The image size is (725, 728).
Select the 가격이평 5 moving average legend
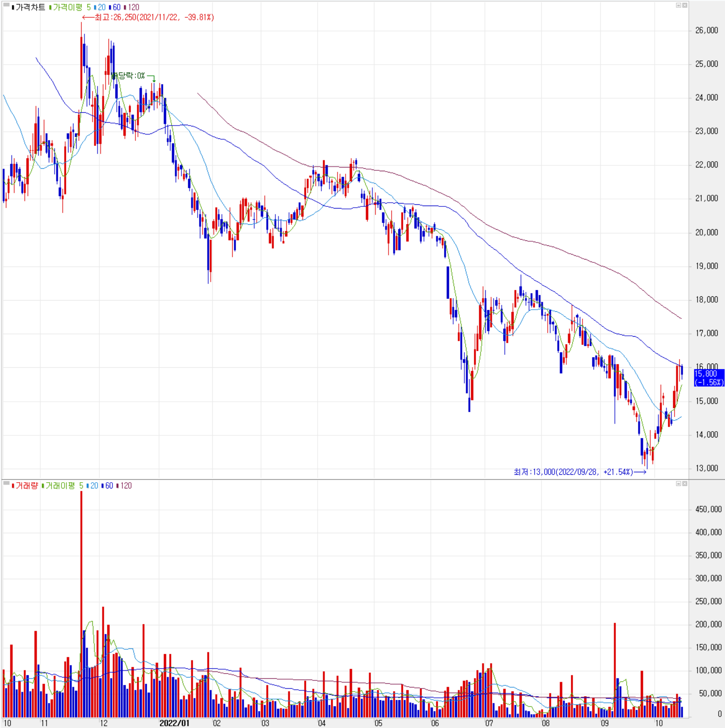70,7
